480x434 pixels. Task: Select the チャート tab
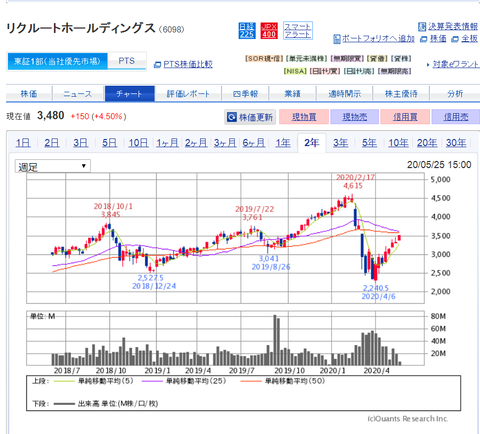click(130, 94)
